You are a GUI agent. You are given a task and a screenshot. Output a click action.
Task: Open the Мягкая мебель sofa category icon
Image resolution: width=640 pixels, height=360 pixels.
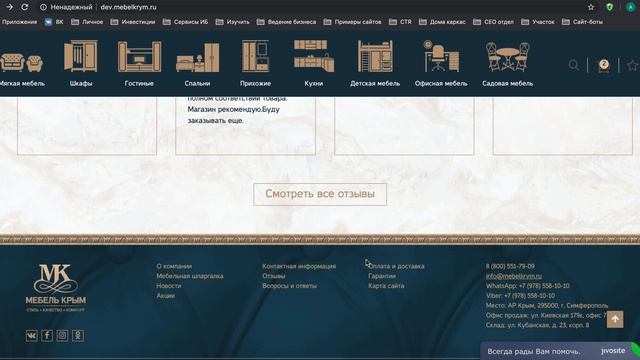click(x=22, y=62)
